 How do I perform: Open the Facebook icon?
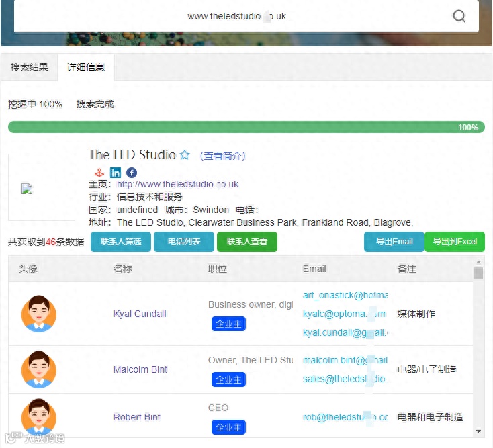(x=132, y=173)
